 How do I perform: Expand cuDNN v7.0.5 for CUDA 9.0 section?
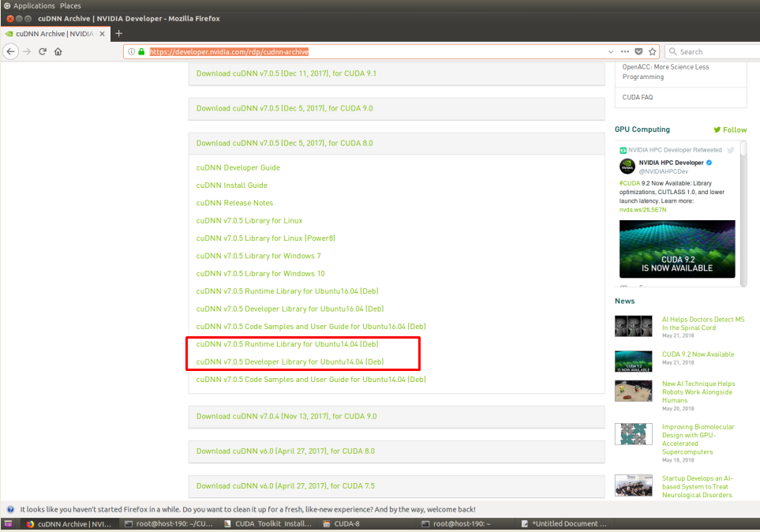coord(396,109)
